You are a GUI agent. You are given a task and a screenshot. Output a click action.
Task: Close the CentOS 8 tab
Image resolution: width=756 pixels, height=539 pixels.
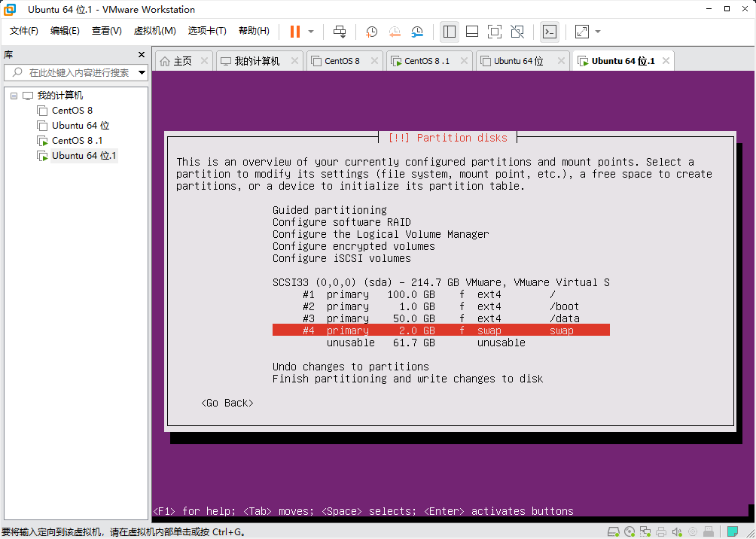coord(375,61)
